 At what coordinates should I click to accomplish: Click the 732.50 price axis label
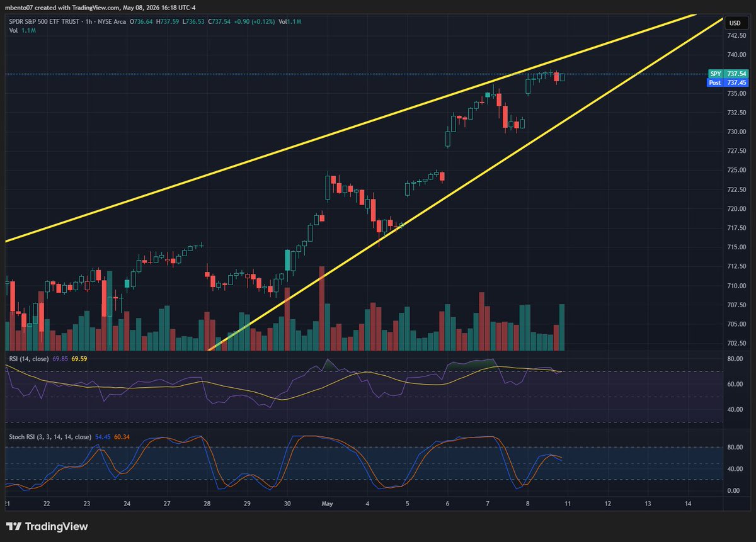tap(736, 113)
